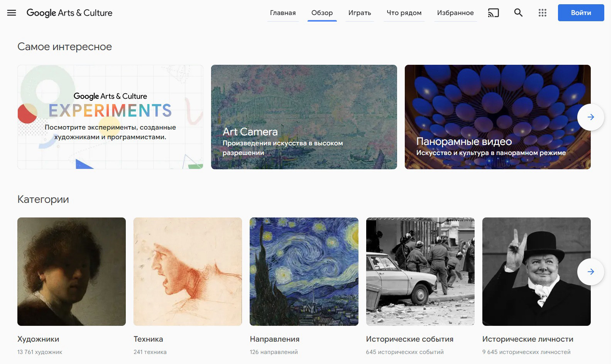The width and height of the screenshot is (612, 364).
Task: Click the '241 техника' count text
Action: [150, 352]
